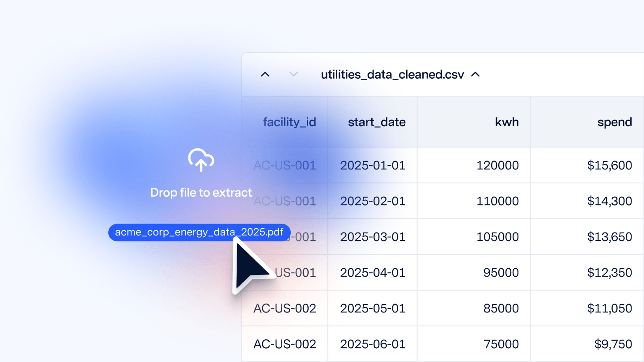Select the $9,750 spend cell

[587, 344]
